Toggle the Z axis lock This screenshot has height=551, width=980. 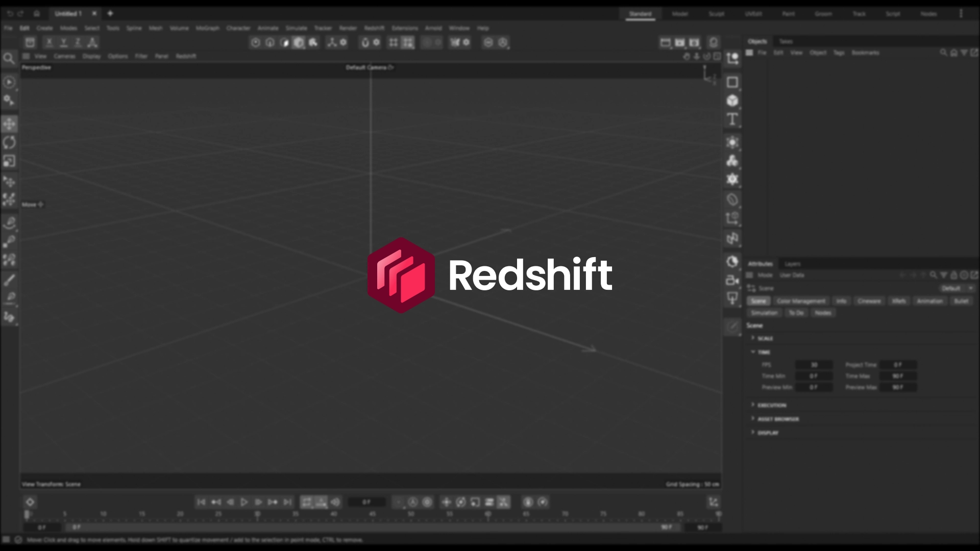click(x=78, y=43)
